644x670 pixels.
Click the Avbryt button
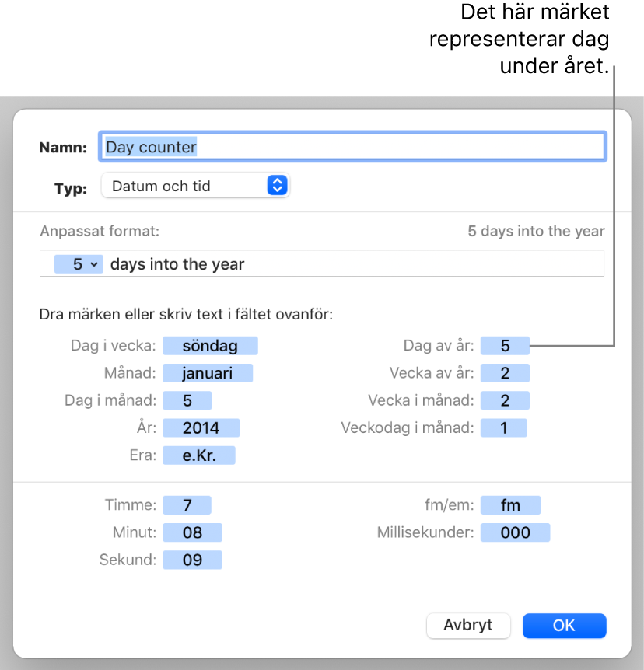[468, 626]
